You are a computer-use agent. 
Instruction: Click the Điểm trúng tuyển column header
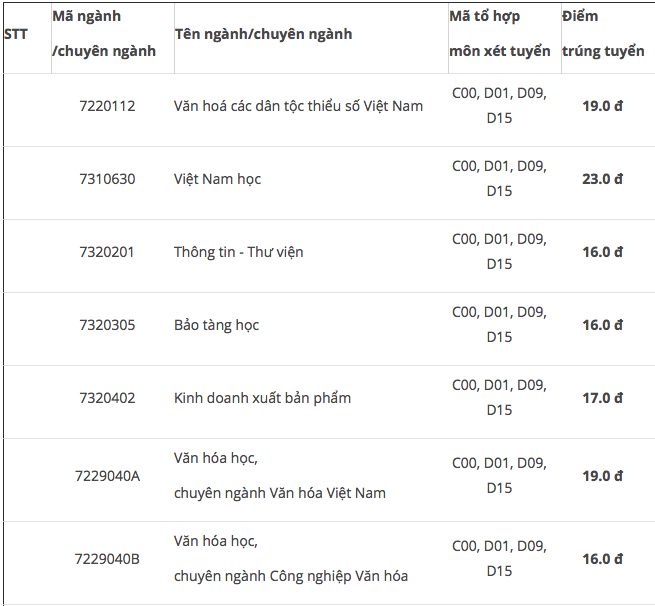tap(602, 34)
